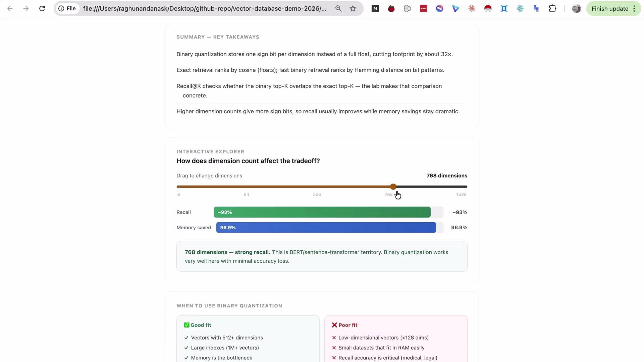This screenshot has width=644, height=362.
Task: Click the red X icon beside Poor fit
Action: pos(334,325)
